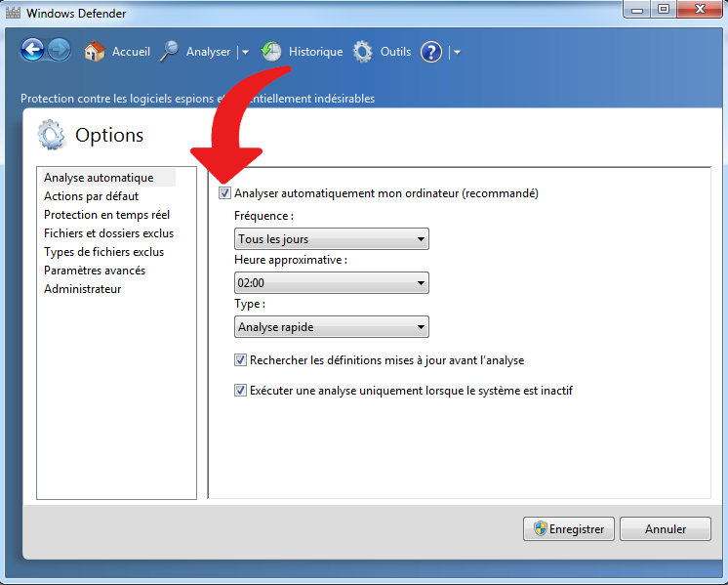This screenshot has width=728, height=585.
Task: Select Protection en temps réel
Action: pos(106,215)
